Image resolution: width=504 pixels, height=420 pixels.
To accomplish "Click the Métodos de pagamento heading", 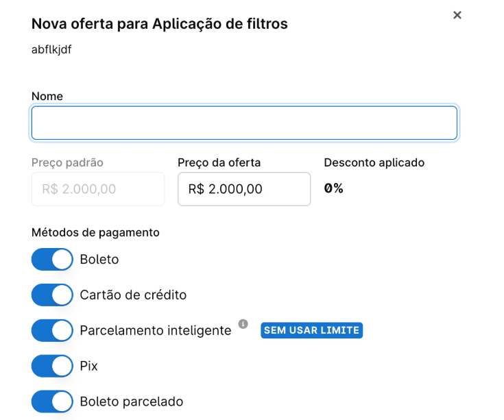I will tap(95, 232).
